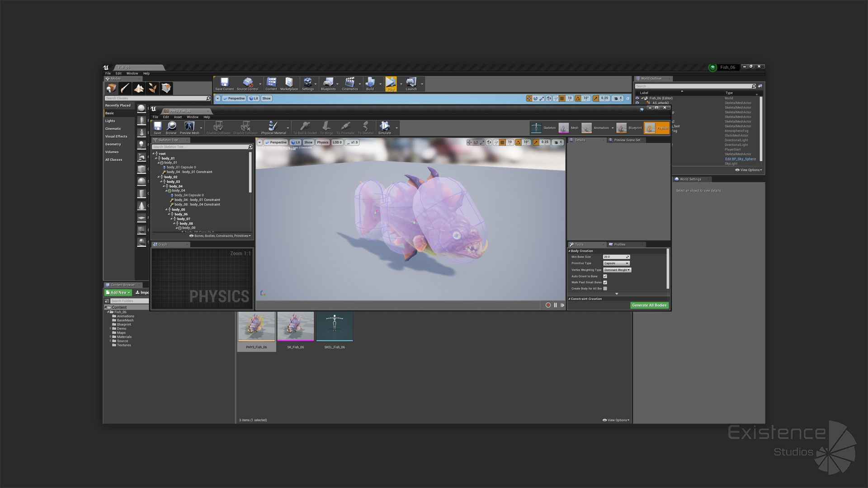Open Help menu in main editor
Viewport: 868px width, 488px height.
point(146,73)
